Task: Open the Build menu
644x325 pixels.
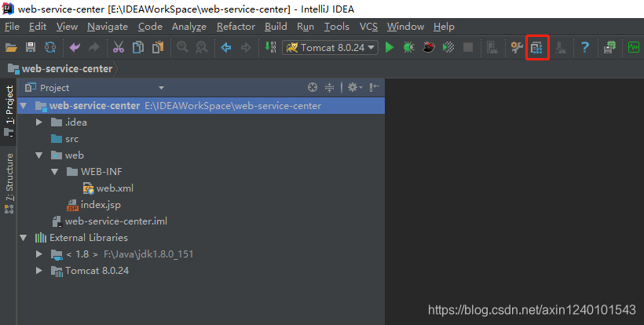Action: [276, 27]
